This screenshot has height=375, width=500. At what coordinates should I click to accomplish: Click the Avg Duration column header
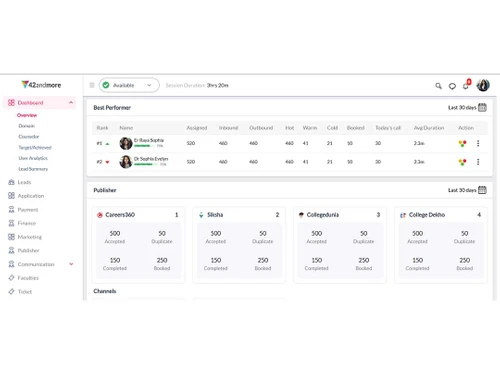click(429, 128)
